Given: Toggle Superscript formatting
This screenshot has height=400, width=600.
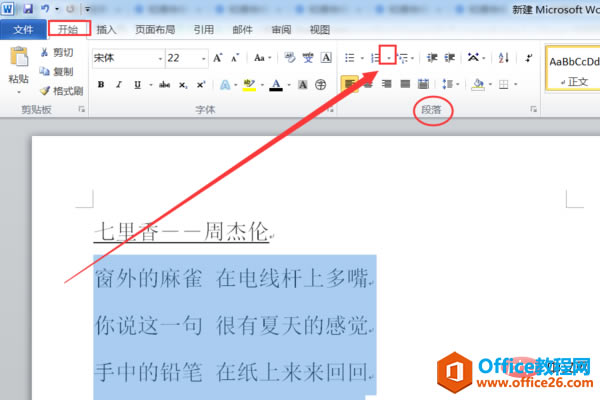Looking at the screenshot, I should click(201, 85).
